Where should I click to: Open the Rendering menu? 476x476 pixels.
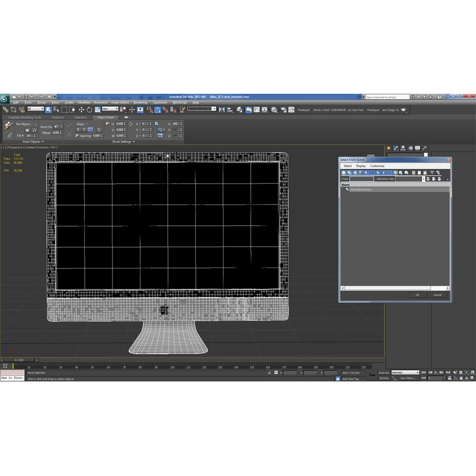pyautogui.click(x=140, y=103)
